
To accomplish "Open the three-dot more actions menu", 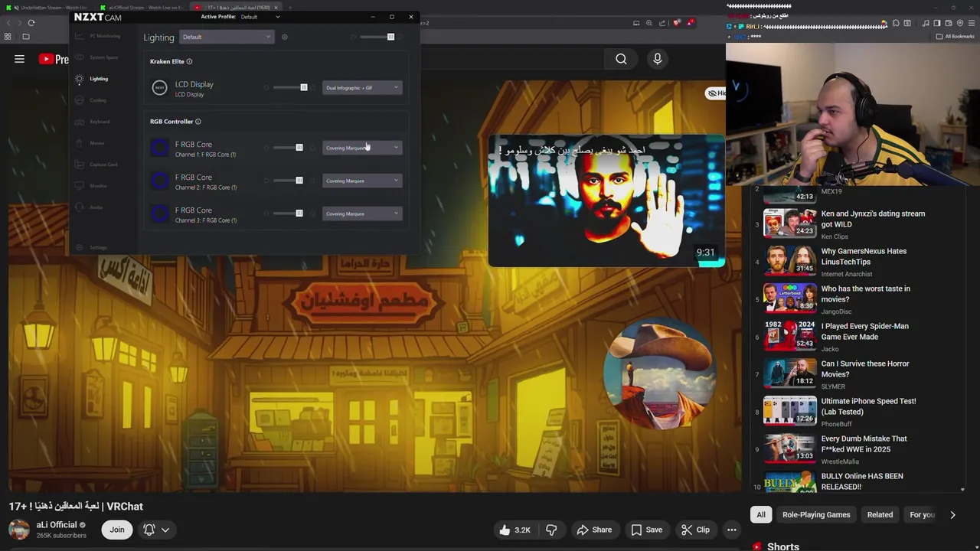I will 732,530.
